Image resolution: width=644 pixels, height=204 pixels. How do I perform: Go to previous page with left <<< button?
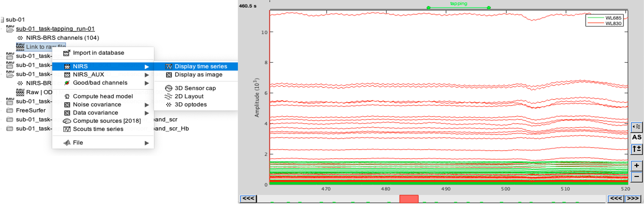click(248, 199)
